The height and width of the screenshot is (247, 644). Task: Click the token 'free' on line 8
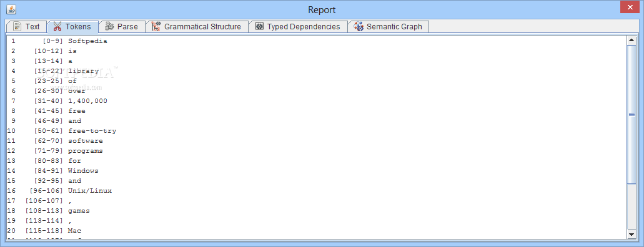click(x=77, y=111)
